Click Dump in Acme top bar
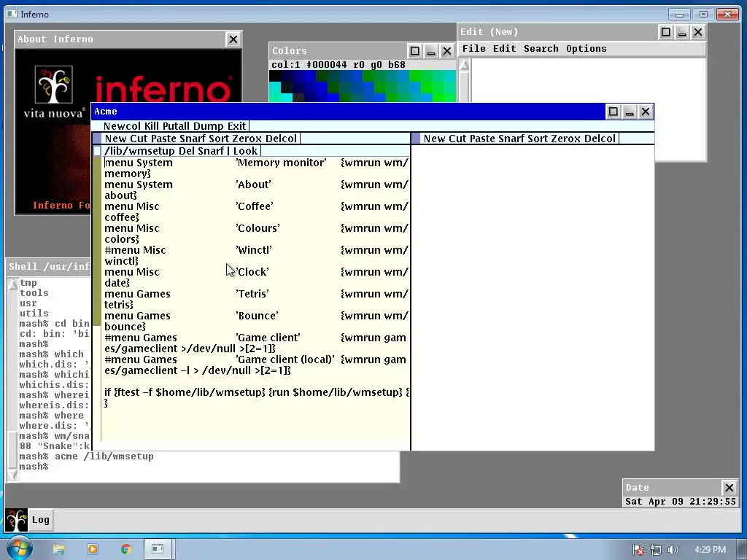 pyautogui.click(x=209, y=126)
